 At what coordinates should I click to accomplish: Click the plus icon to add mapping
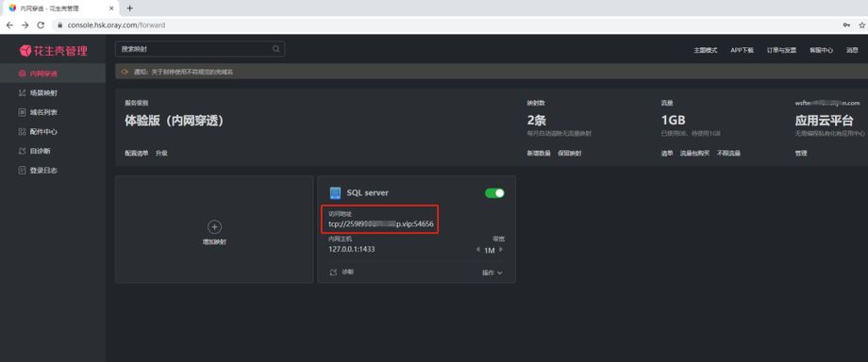pyautogui.click(x=214, y=226)
